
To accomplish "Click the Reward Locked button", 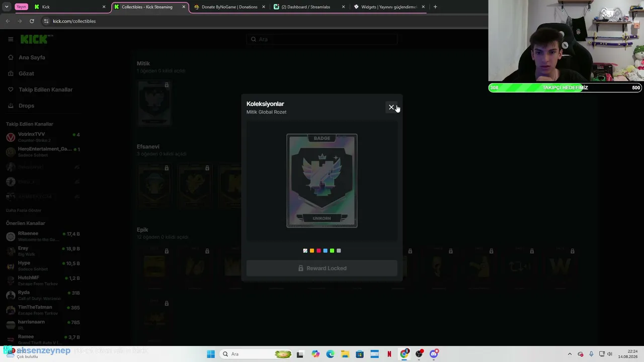I will [x=322, y=268].
